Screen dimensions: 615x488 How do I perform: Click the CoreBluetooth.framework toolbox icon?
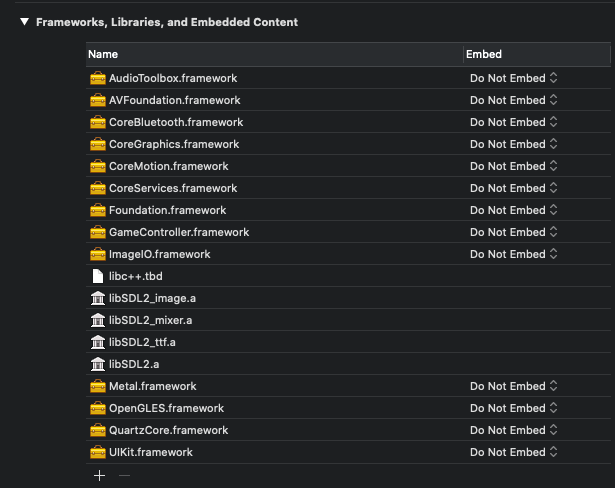pos(98,122)
